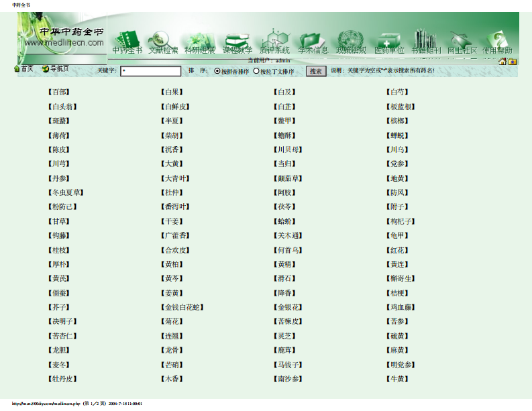The image size is (532, 411).
Task: Open the 【红花】 entry
Action: [397, 250]
